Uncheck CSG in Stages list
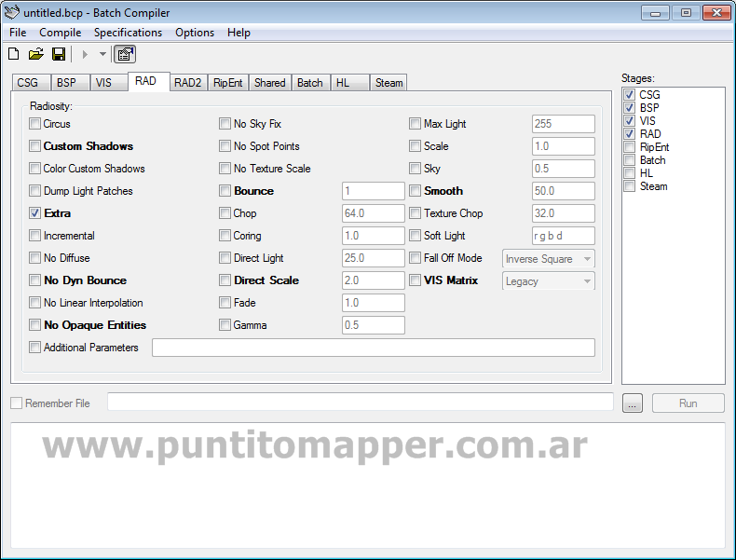This screenshot has width=736, height=560. pos(630,95)
